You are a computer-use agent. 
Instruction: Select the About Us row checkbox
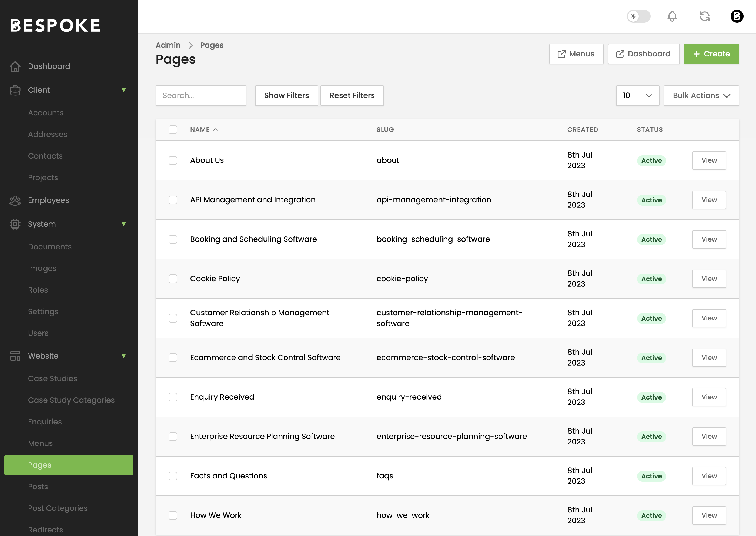coord(173,160)
